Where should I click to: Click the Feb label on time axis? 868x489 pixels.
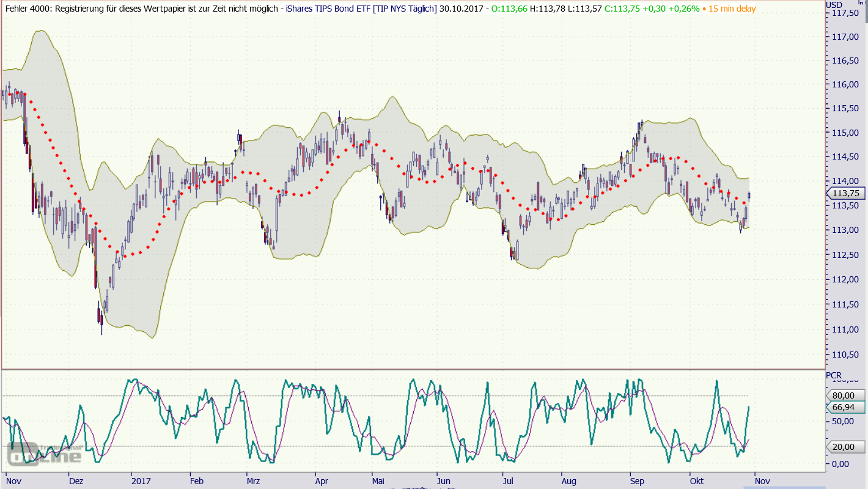pyautogui.click(x=197, y=481)
